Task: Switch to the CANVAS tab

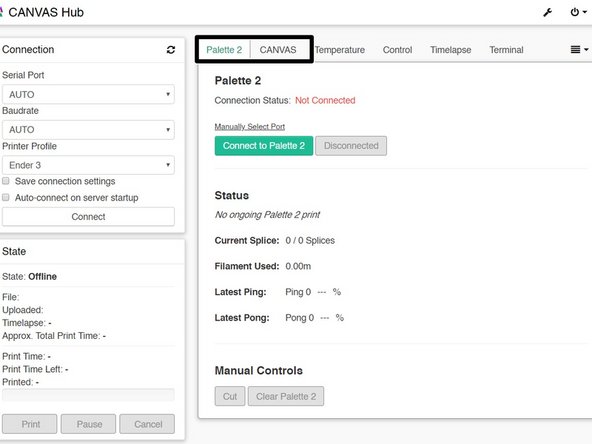Action: pos(278,50)
